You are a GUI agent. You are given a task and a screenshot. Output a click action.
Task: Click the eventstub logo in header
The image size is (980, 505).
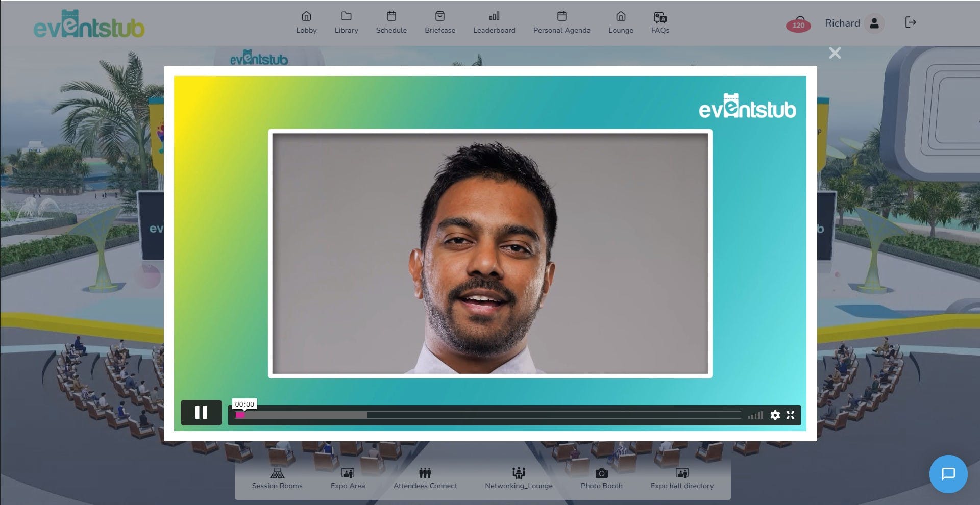[x=89, y=24]
